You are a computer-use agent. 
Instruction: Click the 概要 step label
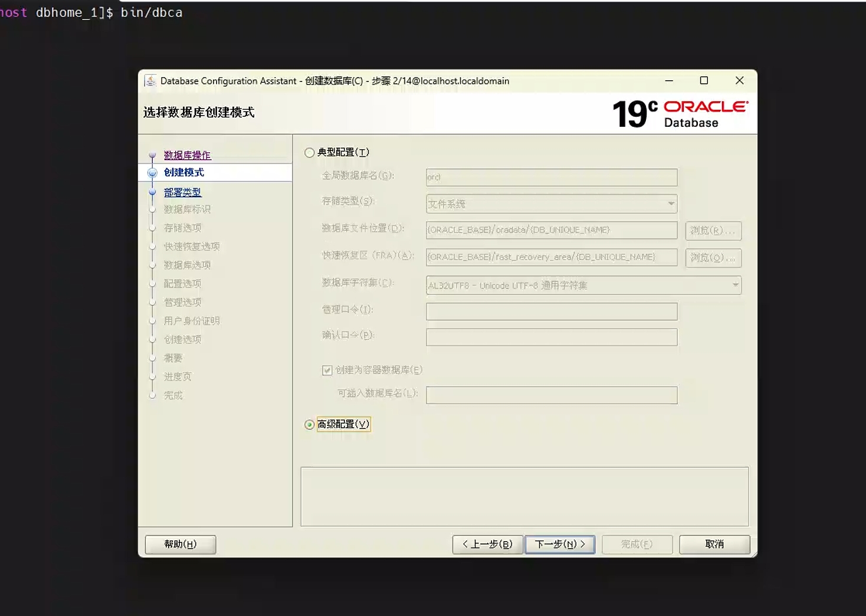coord(173,358)
